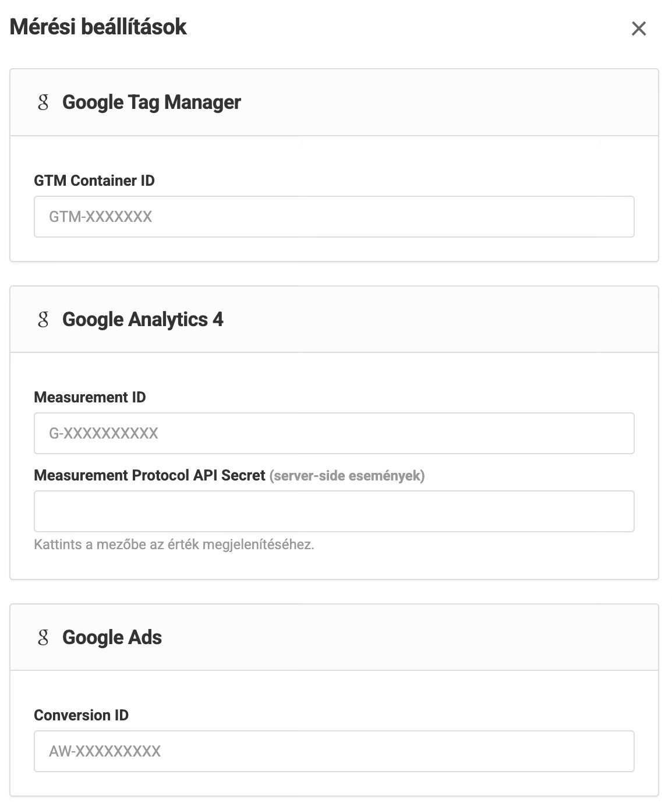Click the server-side események hint text

coord(347,476)
